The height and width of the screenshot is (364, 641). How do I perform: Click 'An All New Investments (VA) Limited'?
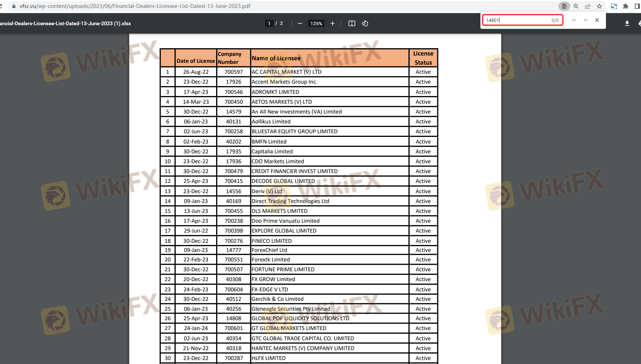pyautogui.click(x=297, y=112)
